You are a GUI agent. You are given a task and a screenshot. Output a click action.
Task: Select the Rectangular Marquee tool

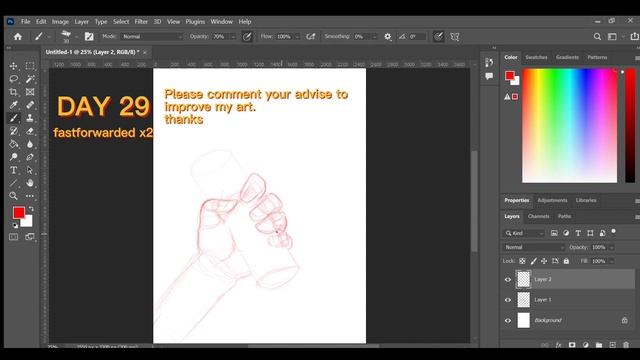click(x=30, y=66)
